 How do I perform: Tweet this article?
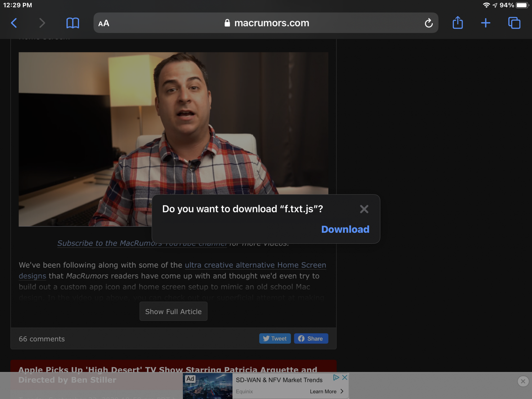[x=275, y=339]
